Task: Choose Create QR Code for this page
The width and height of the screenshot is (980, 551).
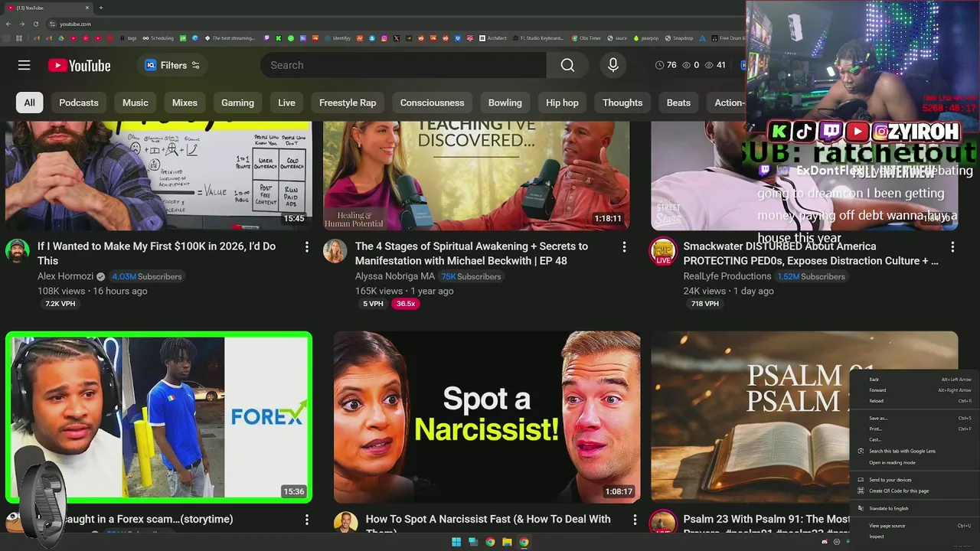Action: tap(914, 491)
